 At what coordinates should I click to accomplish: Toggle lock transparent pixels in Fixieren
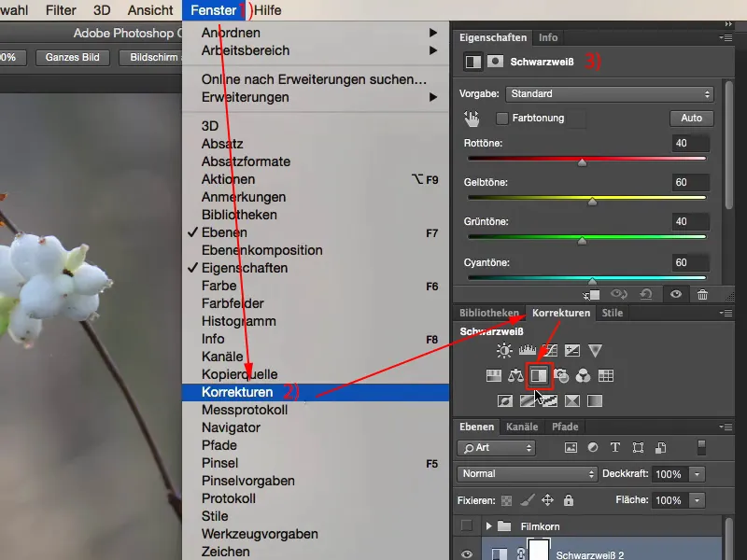coord(506,500)
